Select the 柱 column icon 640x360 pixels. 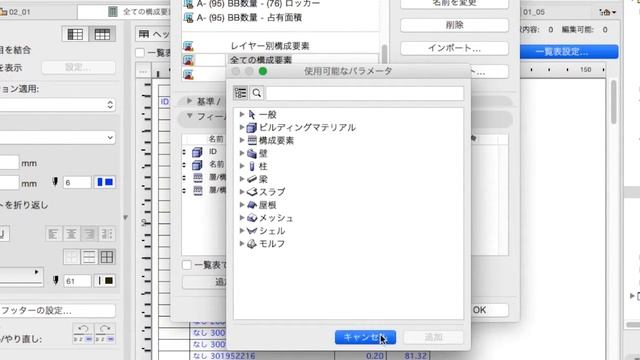252,166
